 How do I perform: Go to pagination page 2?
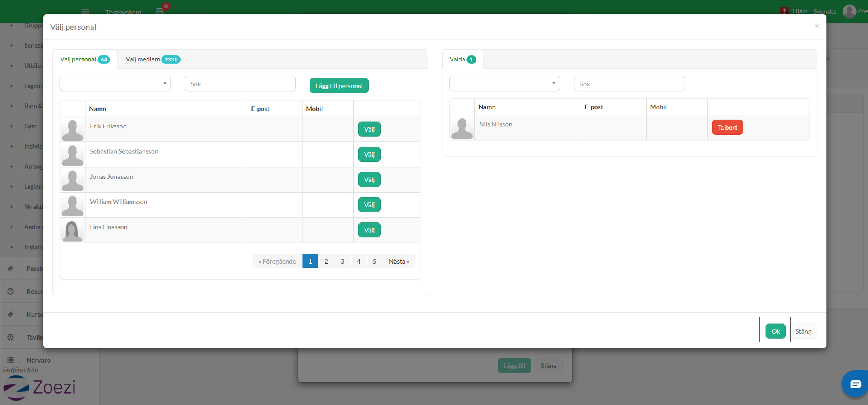[326, 261]
